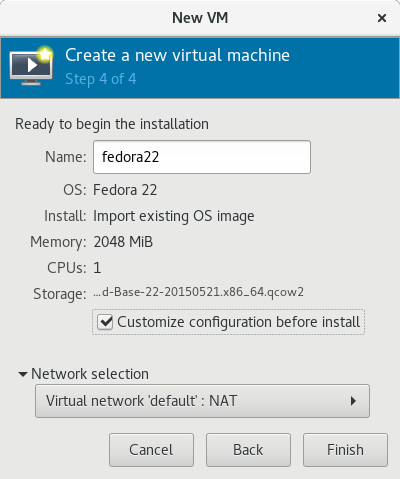This screenshot has height=479, width=400.
Task: Click the Name field containing fedora22
Action: click(x=202, y=157)
